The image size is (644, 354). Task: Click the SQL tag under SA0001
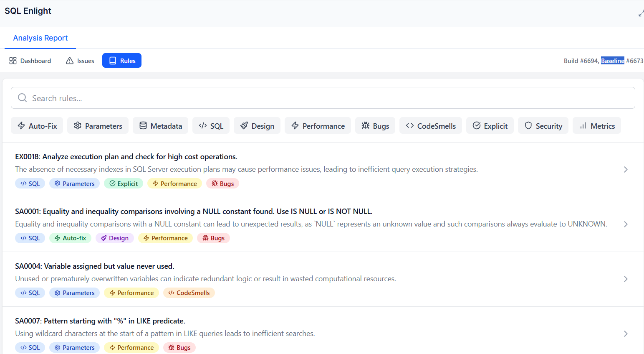coord(30,238)
